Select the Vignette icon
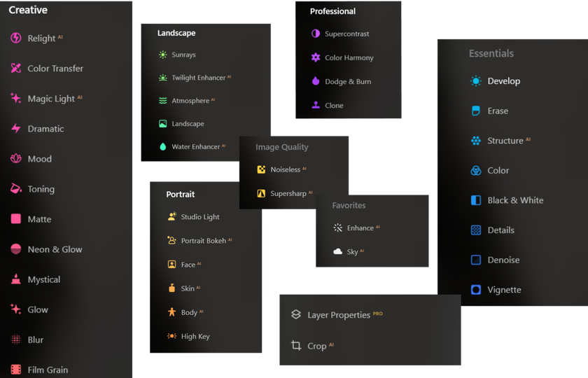Viewport: 588px width, 378px height. pos(476,290)
